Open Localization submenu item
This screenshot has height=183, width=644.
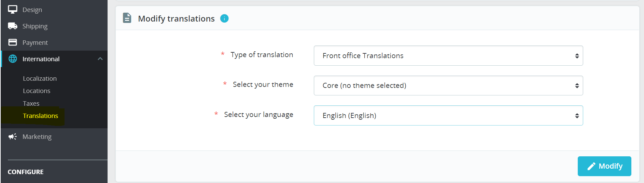pyautogui.click(x=40, y=78)
